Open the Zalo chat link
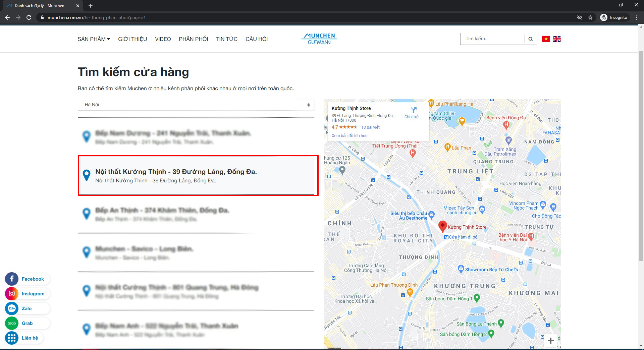This screenshot has width=644, height=350. [x=27, y=308]
